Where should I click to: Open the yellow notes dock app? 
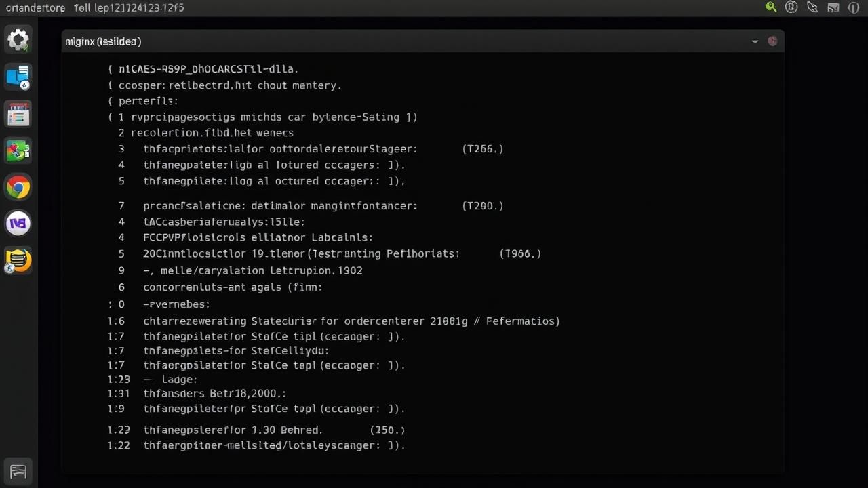point(18,260)
